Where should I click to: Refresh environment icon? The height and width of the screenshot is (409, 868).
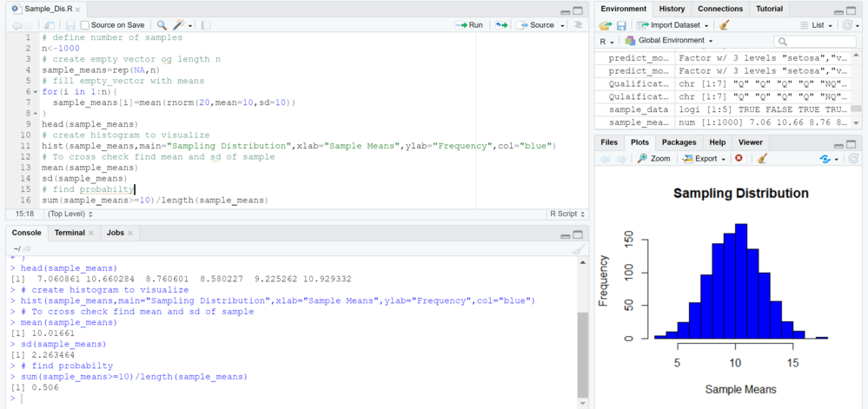pos(847,25)
